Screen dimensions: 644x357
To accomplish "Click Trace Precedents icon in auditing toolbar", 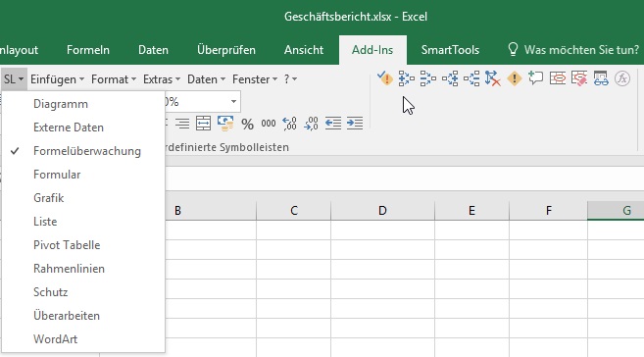I will tap(406, 78).
